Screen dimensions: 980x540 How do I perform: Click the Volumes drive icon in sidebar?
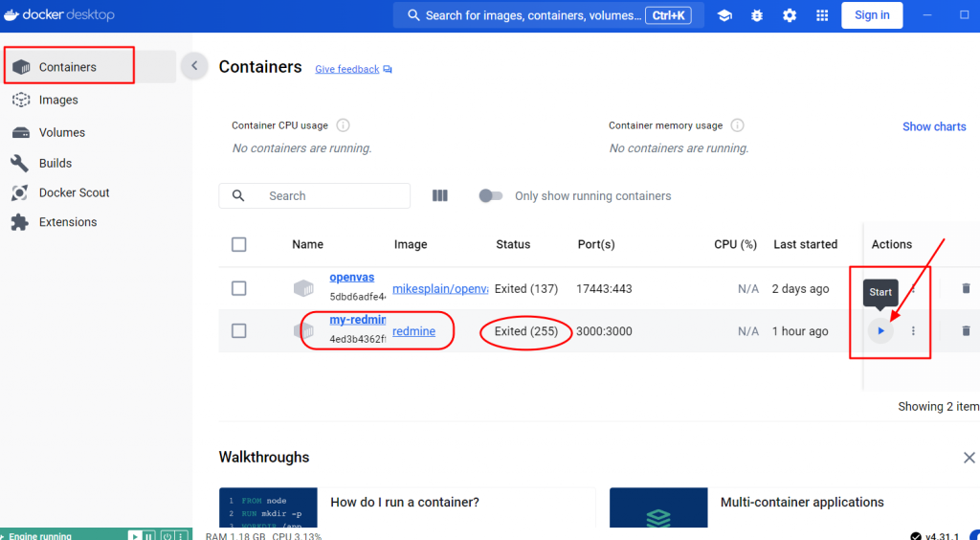click(x=21, y=132)
